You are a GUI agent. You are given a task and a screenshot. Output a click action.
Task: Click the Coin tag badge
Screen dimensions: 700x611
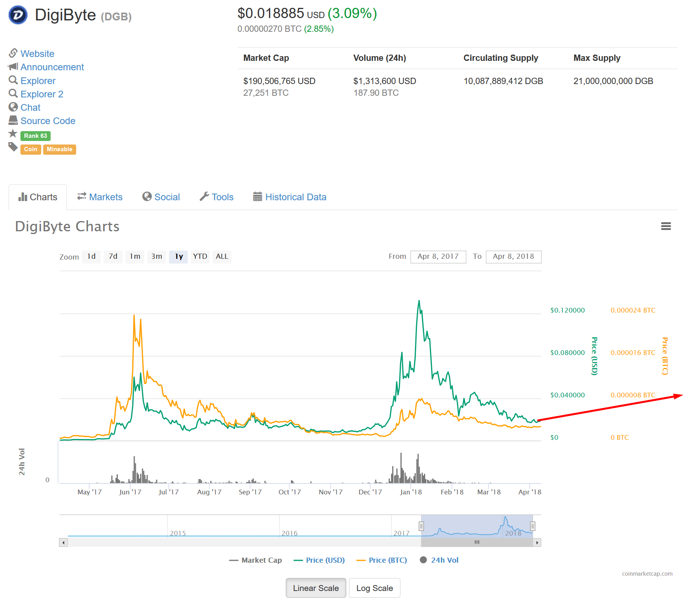[31, 149]
